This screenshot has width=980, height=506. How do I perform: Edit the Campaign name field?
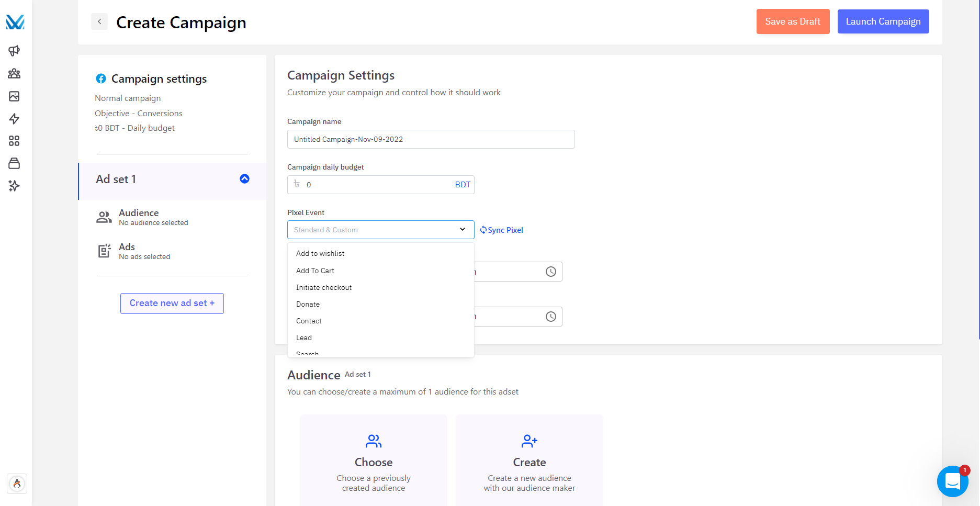coord(431,139)
